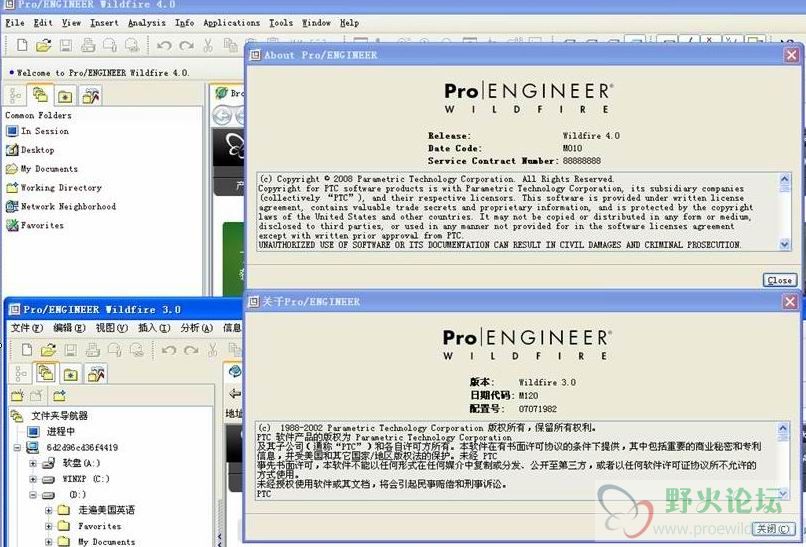Click Save diskette icon in Wildfire 4.0 toolbar
This screenshot has height=547, width=806.
click(66, 45)
